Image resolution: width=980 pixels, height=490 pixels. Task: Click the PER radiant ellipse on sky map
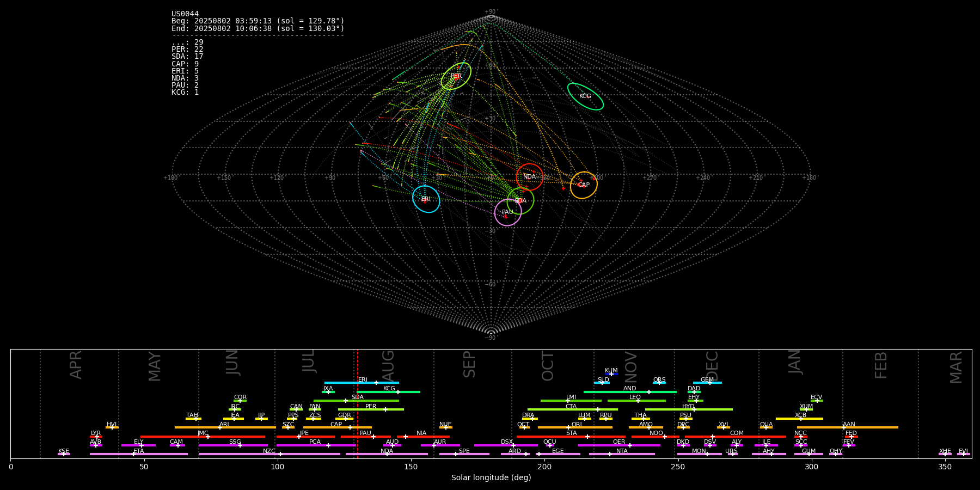(x=456, y=76)
